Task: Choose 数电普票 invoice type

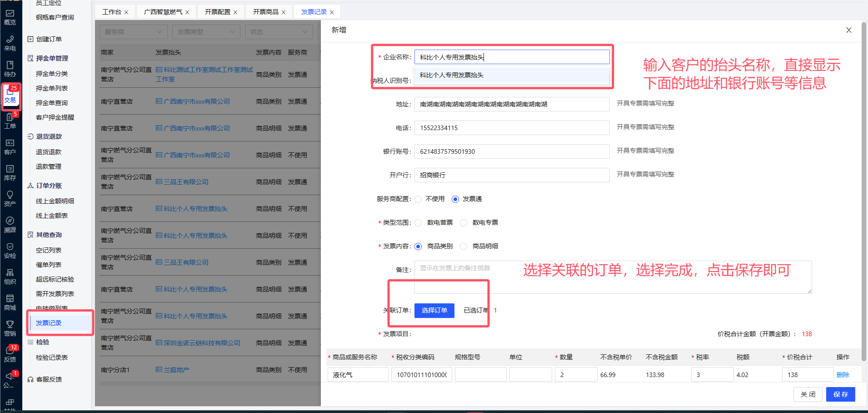Action: point(418,223)
